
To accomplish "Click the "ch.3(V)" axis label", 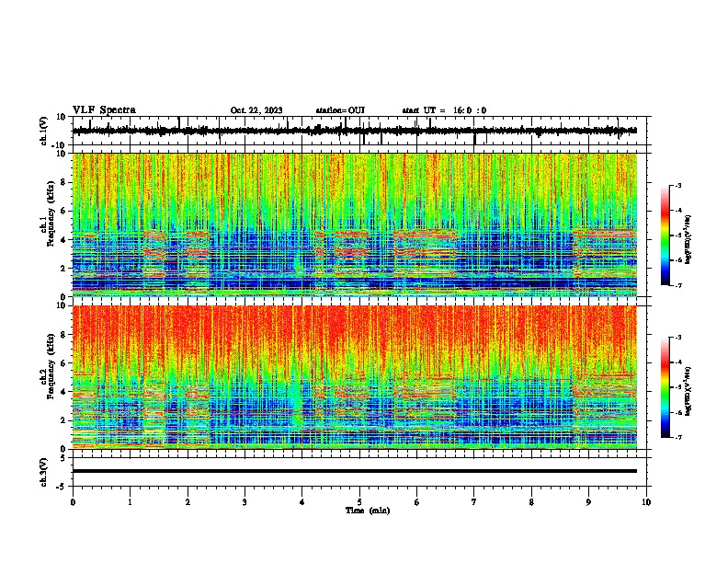I will [44, 472].
